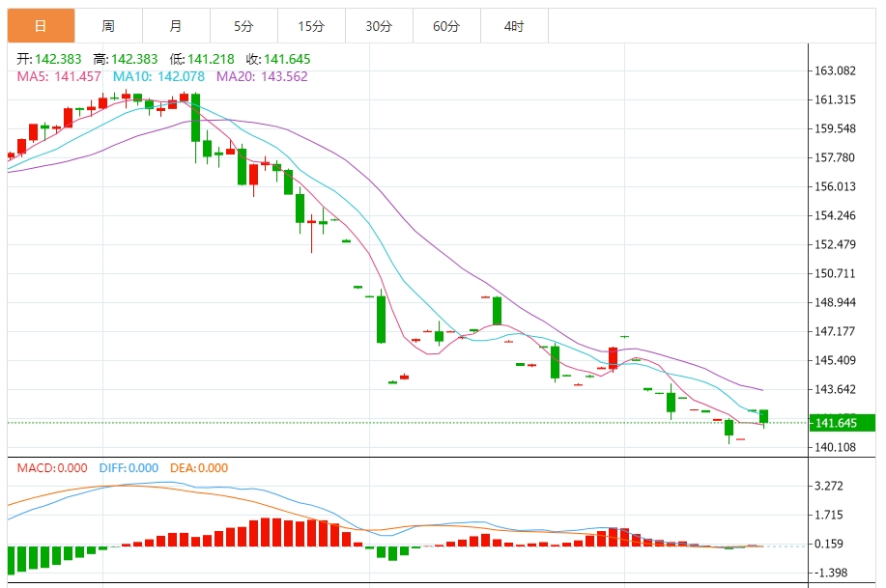Open the 5分 interval tab
The width and height of the screenshot is (886, 588).
point(243,26)
